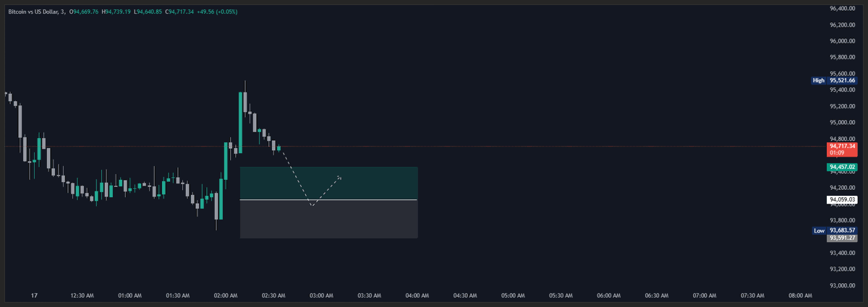Click 96,000.00 on the price axis
The width and height of the screenshot is (868, 307).
[842, 41]
